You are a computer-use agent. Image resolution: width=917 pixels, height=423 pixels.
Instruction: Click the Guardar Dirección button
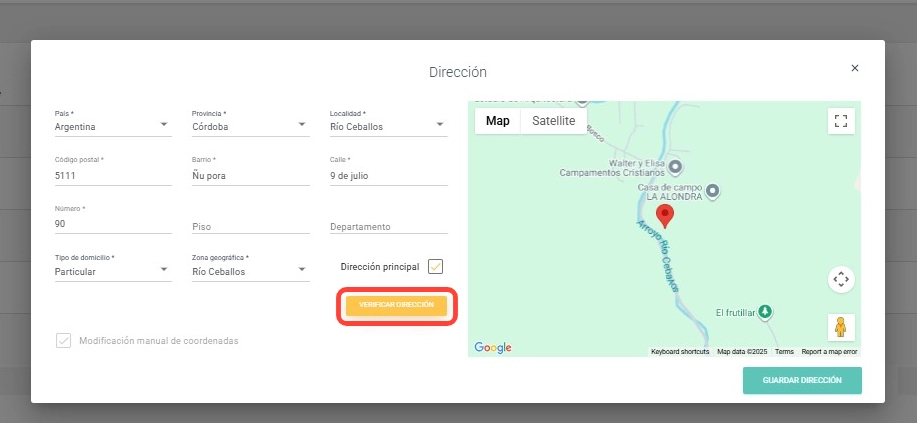802,381
